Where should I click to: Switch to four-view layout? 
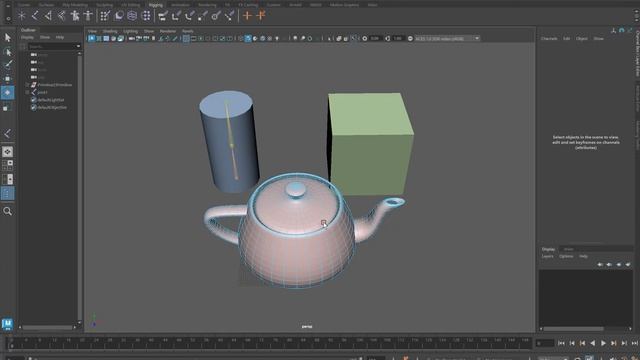click(7, 165)
